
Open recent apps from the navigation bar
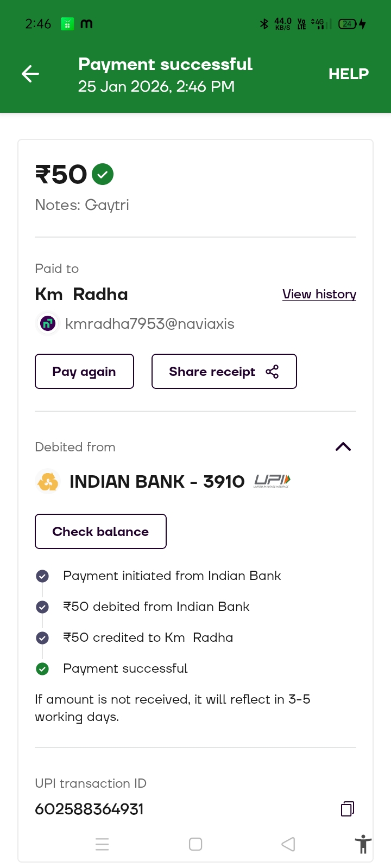102,844
